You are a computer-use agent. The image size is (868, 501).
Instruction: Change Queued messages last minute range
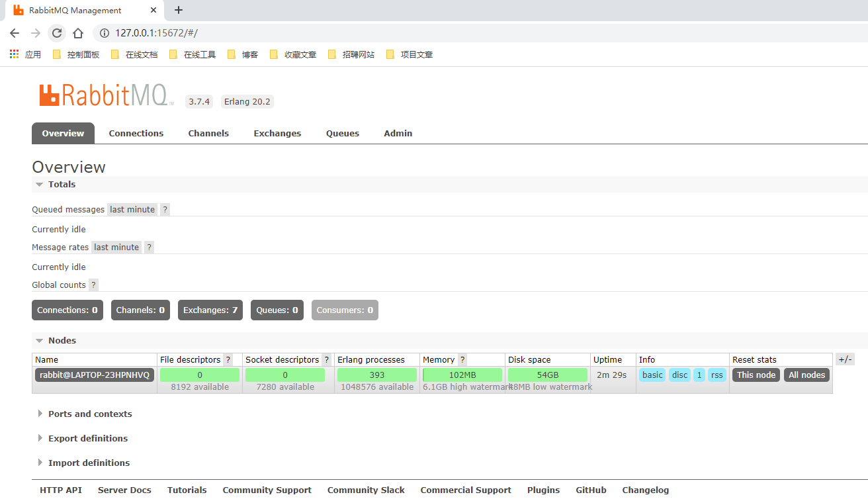[x=132, y=209]
